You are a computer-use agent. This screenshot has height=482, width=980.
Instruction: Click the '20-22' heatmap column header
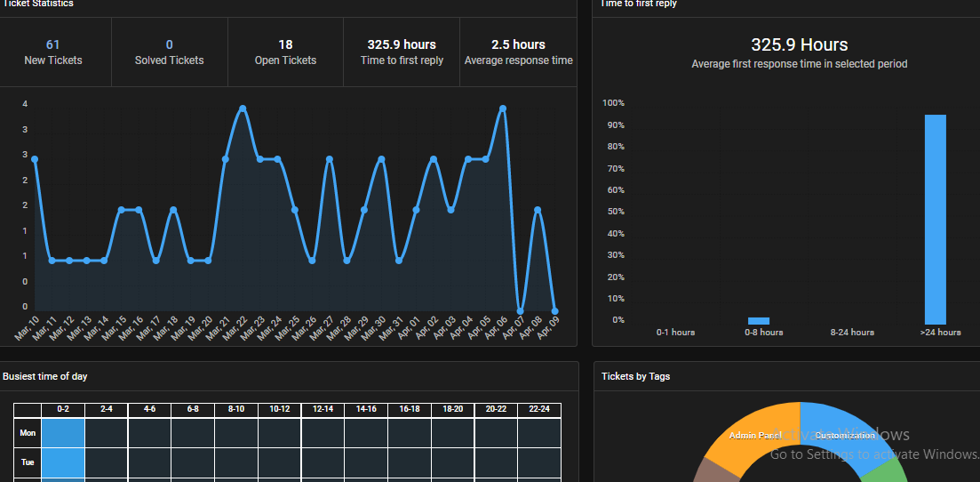(497, 410)
